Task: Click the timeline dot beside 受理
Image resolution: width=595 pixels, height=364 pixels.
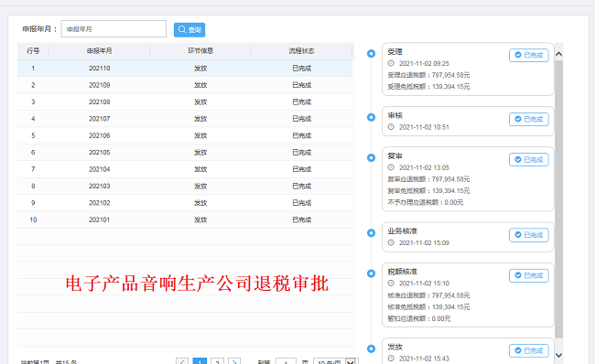Action: 371,54
